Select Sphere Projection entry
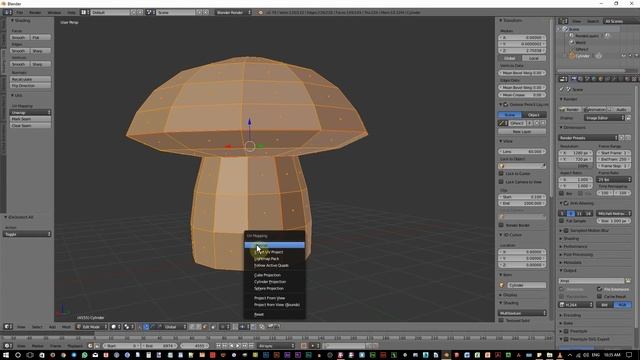This screenshot has height=360, width=640. click(x=274, y=288)
